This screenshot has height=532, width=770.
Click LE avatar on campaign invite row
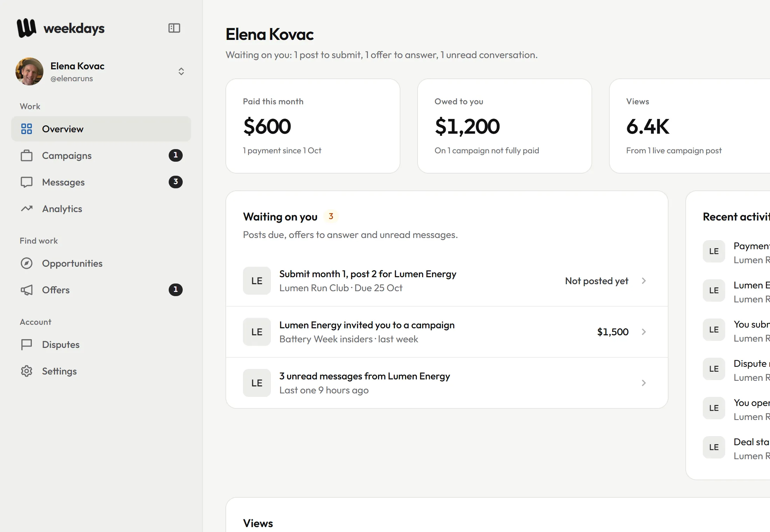pos(257,332)
